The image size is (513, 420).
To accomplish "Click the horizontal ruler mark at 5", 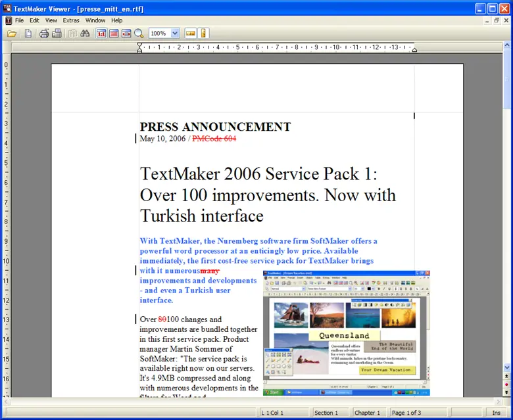I will tap(237, 47).
